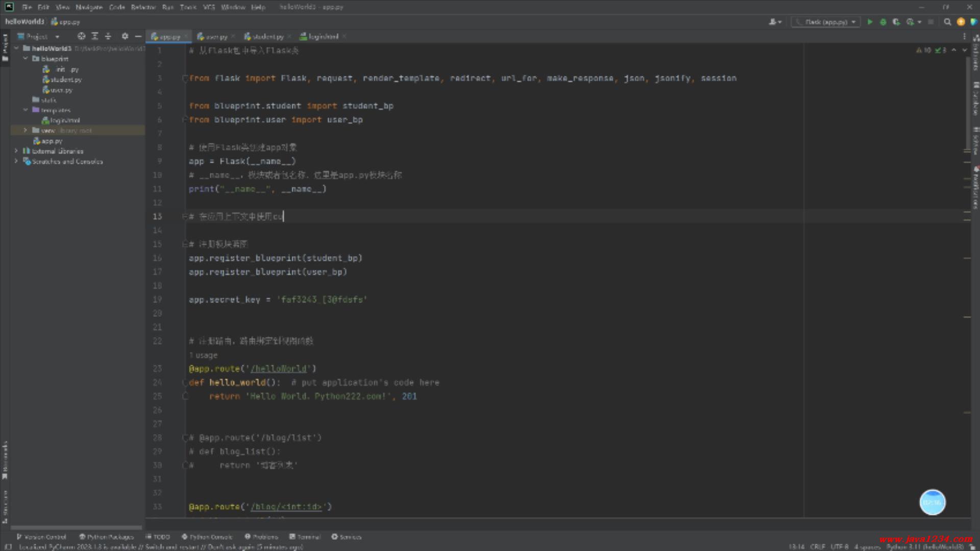980x551 pixels.
Task: Toggle the Structure side stripe button
Action: point(5,507)
